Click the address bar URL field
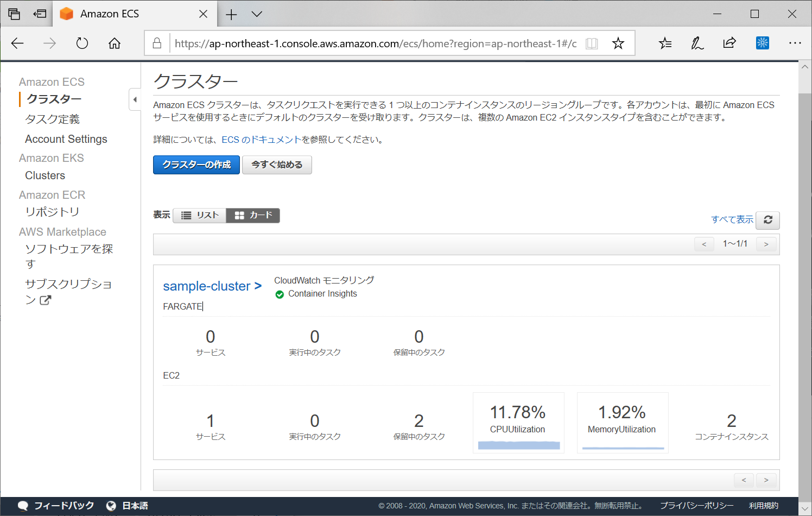This screenshot has width=812, height=516. click(x=376, y=43)
